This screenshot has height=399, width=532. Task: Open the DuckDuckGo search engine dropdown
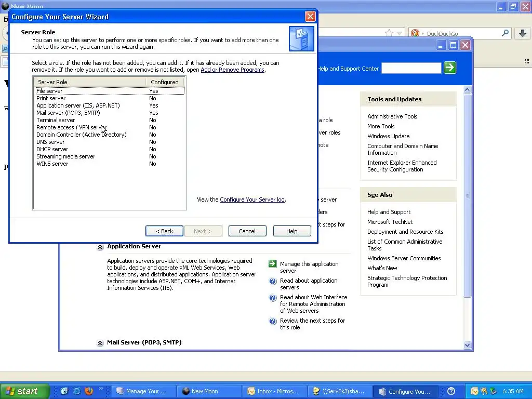(x=422, y=33)
